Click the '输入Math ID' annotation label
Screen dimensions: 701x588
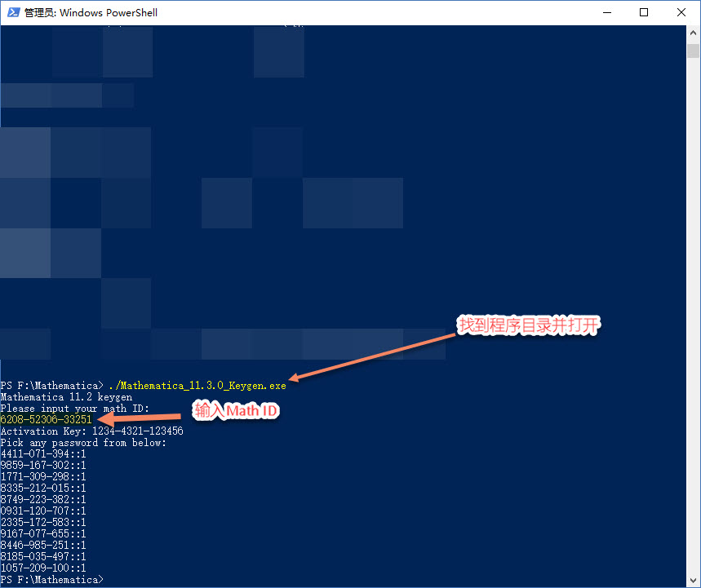coord(236,412)
